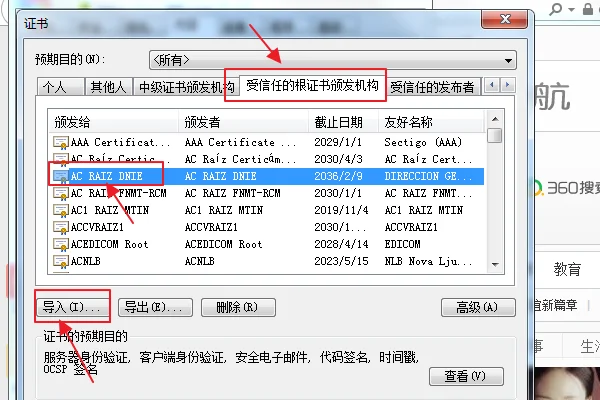Sort by the 颁发给 column header
Image resolution: width=600 pixels, height=400 pixels.
pyautogui.click(x=113, y=122)
